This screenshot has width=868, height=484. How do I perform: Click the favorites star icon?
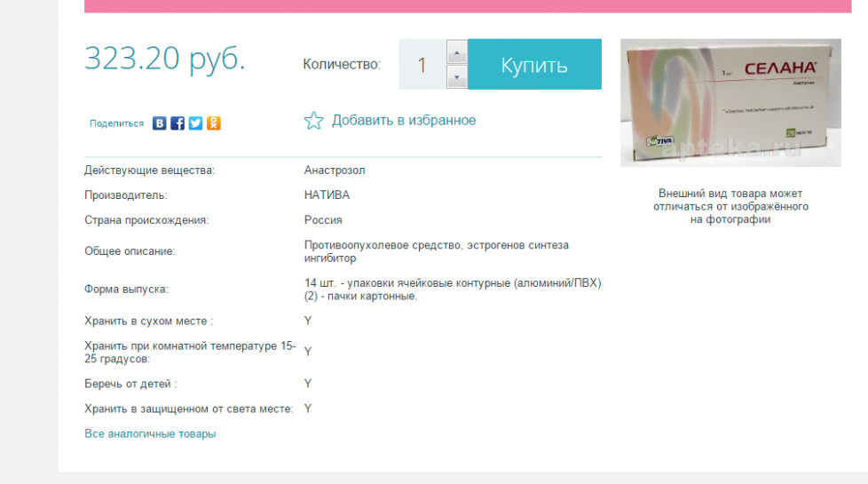pyautogui.click(x=313, y=121)
